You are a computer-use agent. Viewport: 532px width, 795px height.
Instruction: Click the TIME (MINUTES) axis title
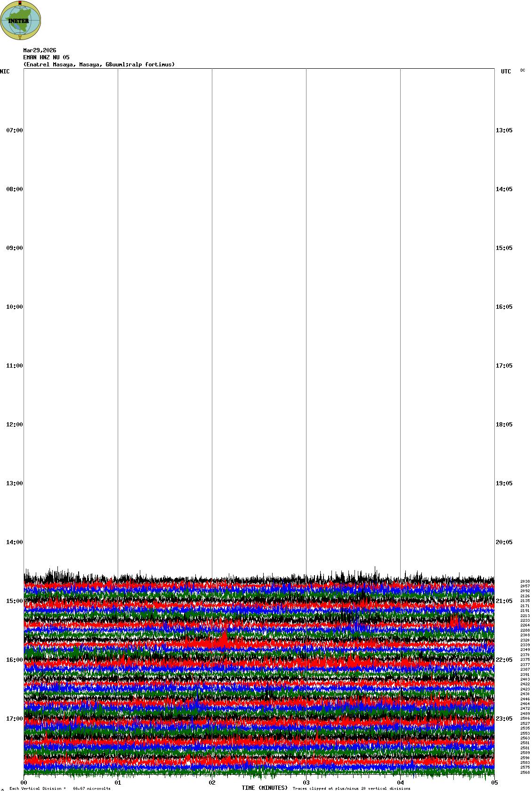[x=265, y=788]
